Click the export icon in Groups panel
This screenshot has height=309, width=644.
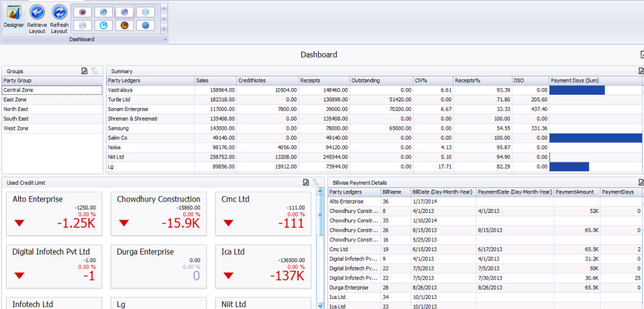click(84, 71)
